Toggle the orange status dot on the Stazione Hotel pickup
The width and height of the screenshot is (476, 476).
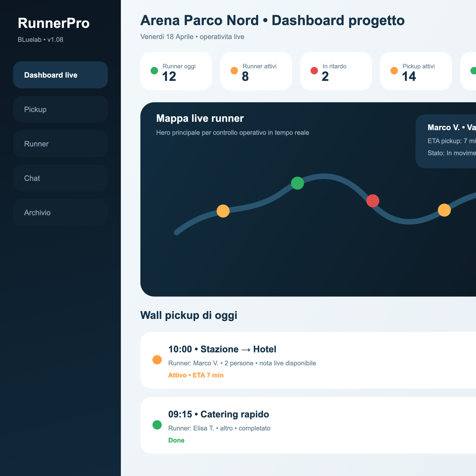pos(157,360)
